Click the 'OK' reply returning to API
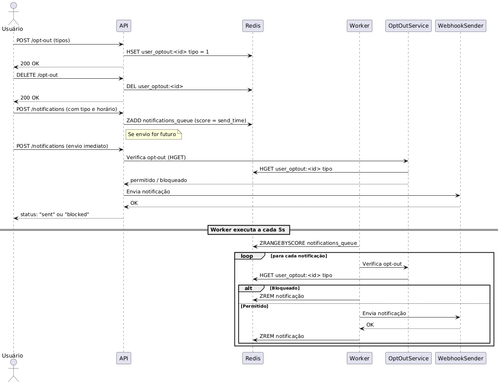 coord(134,203)
